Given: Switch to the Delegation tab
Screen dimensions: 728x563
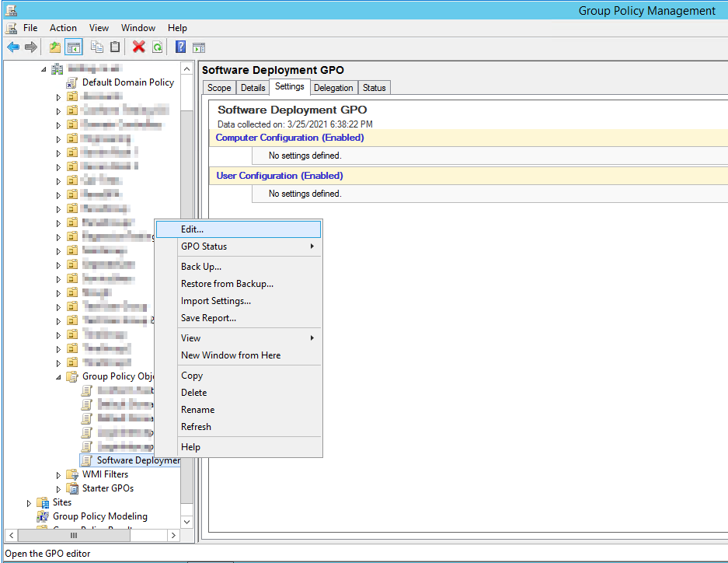Looking at the screenshot, I should click(333, 88).
